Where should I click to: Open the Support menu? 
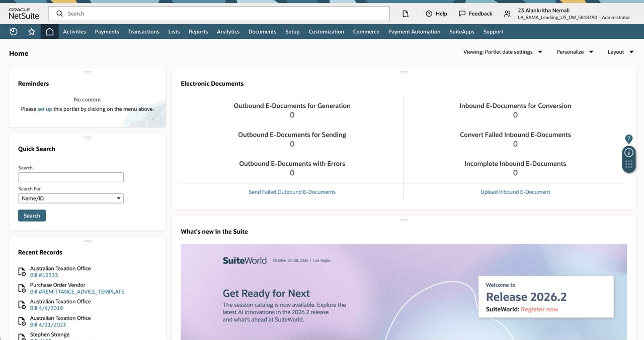point(493,31)
